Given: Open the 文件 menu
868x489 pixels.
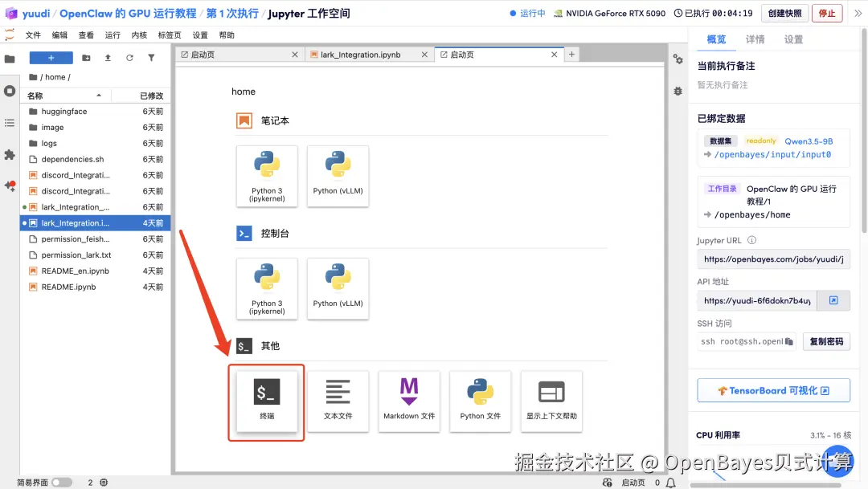Looking at the screenshot, I should (x=33, y=35).
